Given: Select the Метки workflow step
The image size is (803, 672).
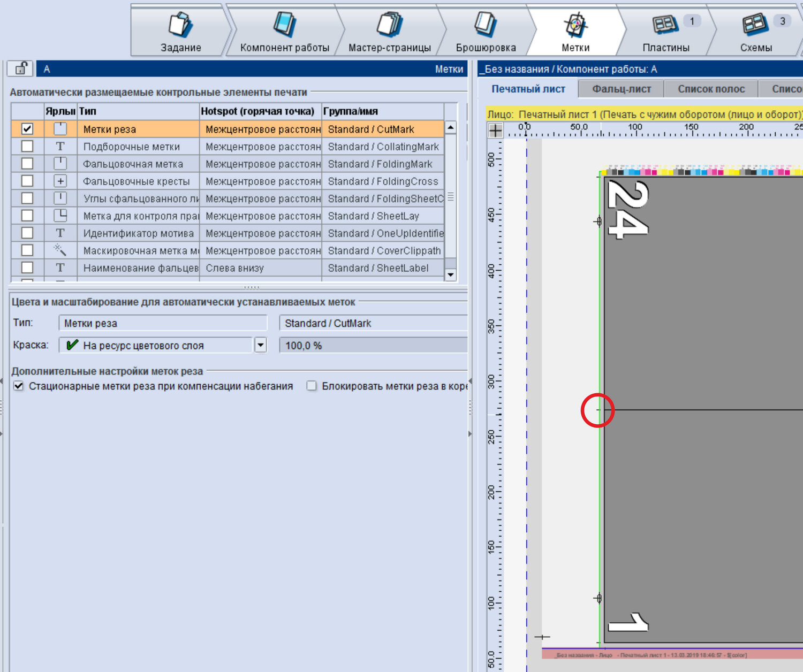Looking at the screenshot, I should pos(575,30).
